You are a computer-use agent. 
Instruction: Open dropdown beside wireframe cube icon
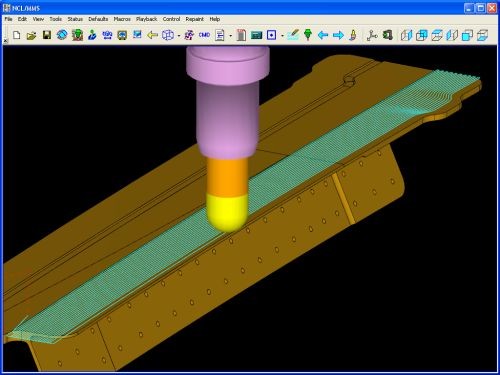pos(179,35)
